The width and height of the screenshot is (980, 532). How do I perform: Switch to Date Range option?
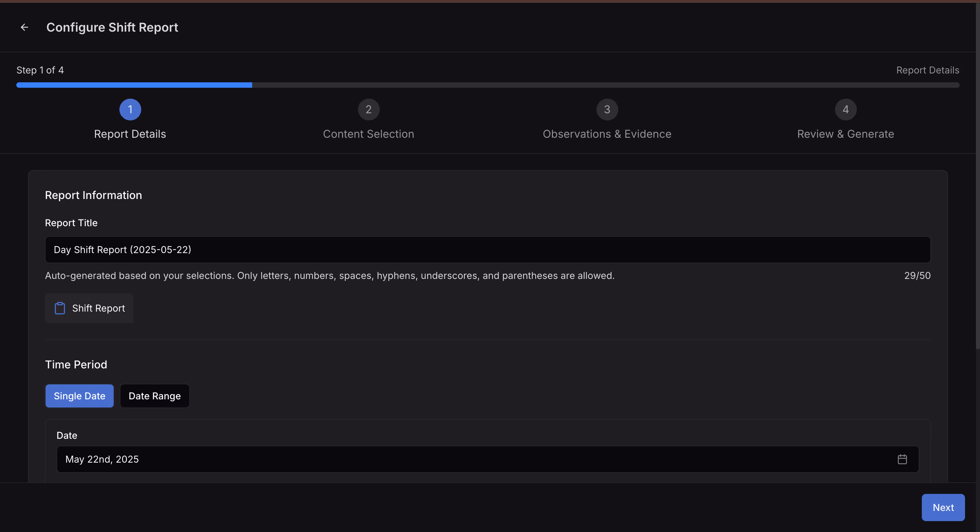tap(154, 396)
